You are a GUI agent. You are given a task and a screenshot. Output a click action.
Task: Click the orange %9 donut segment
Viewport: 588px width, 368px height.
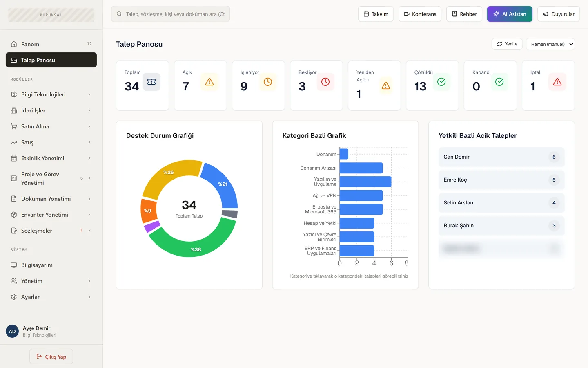click(x=147, y=211)
